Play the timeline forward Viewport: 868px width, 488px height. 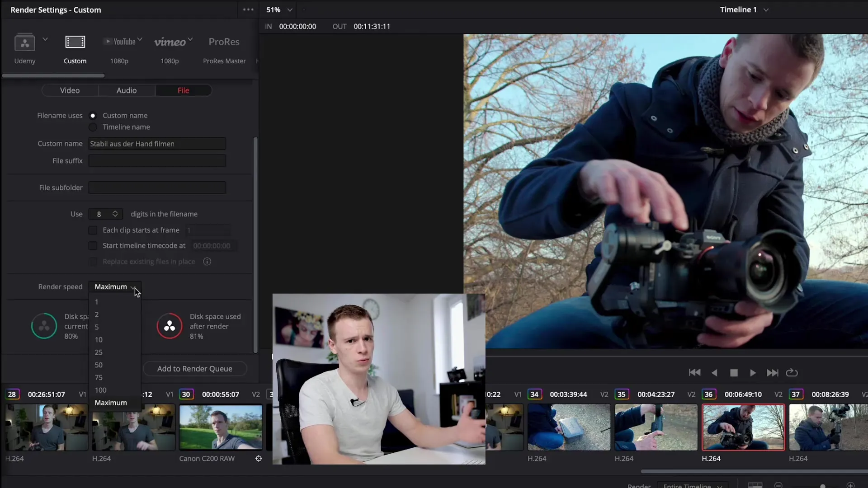click(x=753, y=373)
